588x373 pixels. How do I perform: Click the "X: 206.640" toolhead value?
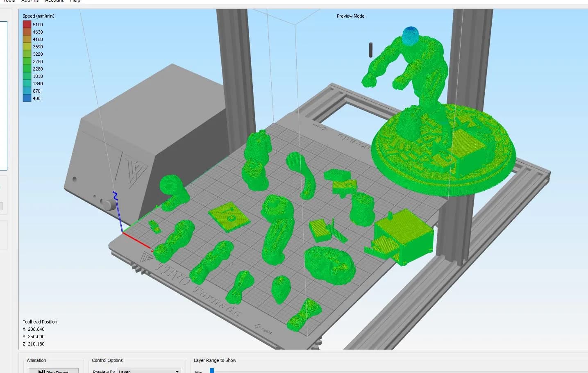(x=34, y=329)
